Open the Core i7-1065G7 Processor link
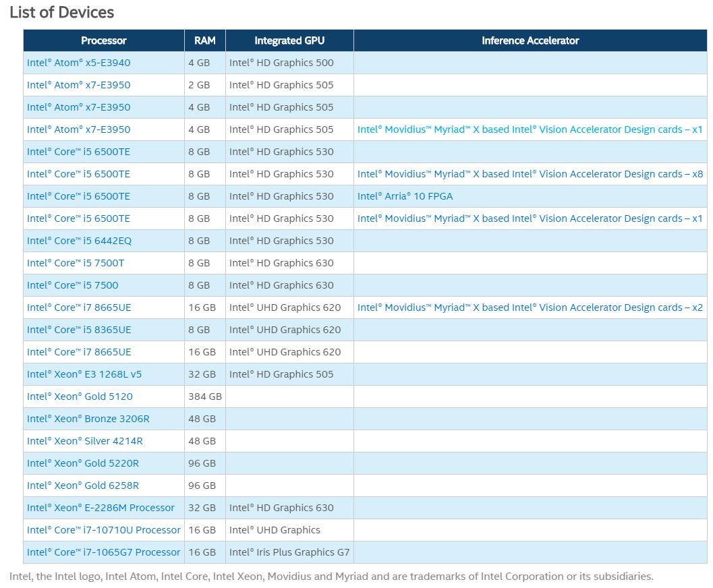The width and height of the screenshot is (713, 588). click(104, 552)
